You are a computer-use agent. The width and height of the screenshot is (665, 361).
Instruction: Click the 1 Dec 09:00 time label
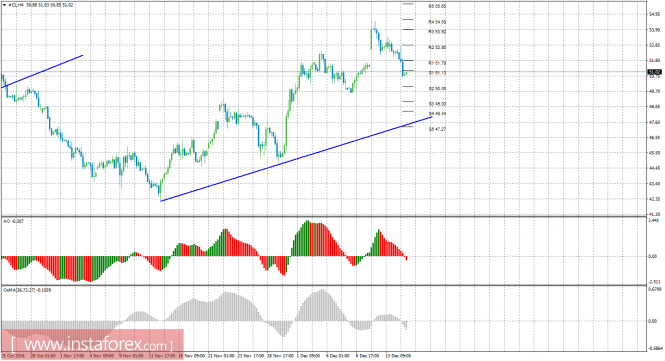[x=308, y=356]
